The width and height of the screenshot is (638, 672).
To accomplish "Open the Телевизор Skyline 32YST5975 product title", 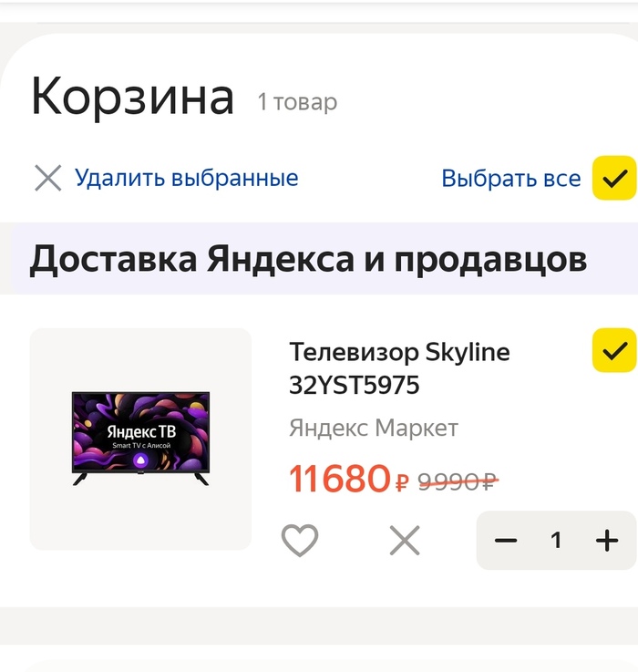I will click(x=399, y=368).
